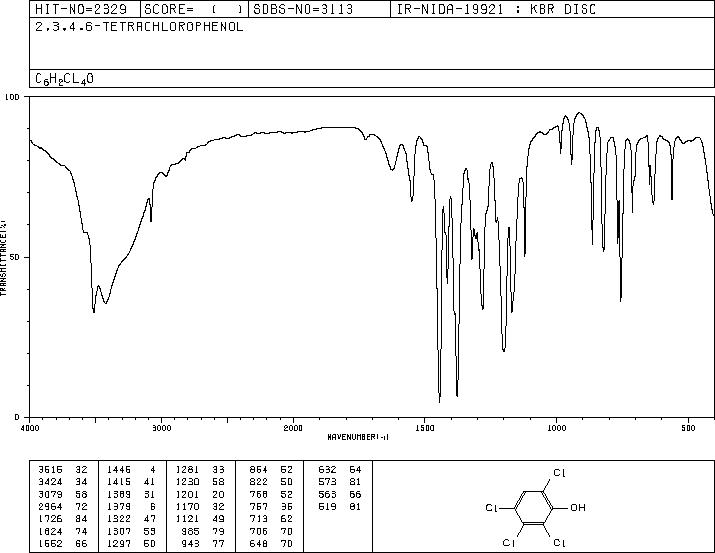Select the C6H2CL4O molecular formula

point(64,79)
